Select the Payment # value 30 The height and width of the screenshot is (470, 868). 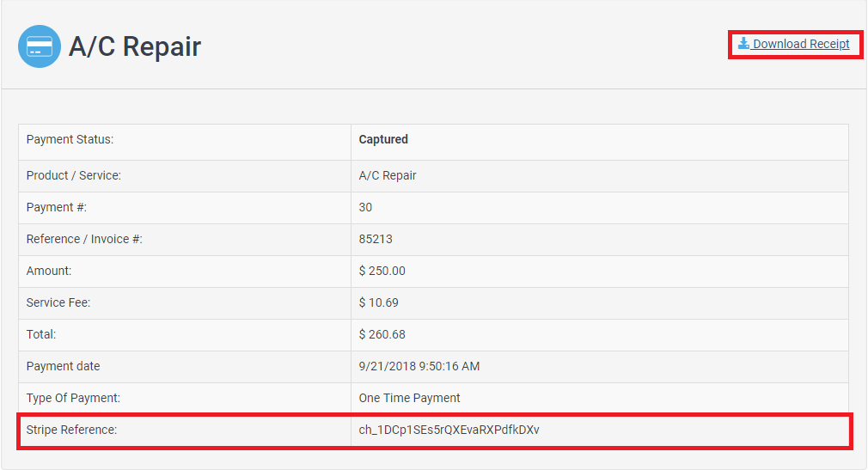click(365, 207)
